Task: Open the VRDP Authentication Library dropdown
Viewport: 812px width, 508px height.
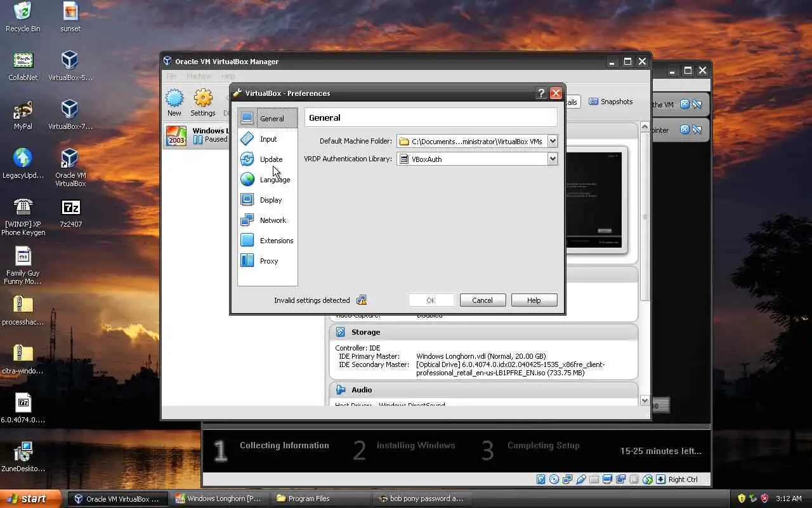Action: [x=553, y=159]
